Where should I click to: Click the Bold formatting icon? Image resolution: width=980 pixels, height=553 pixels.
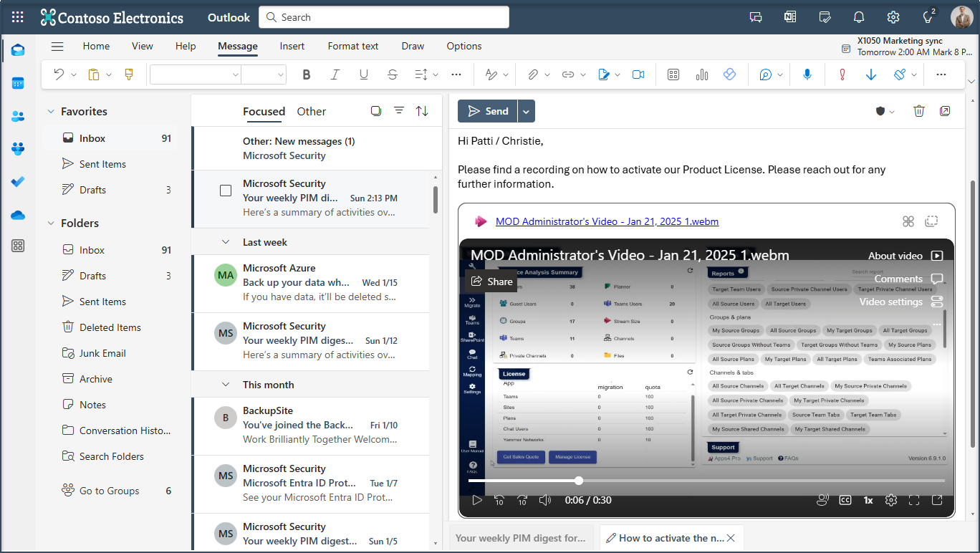click(307, 74)
